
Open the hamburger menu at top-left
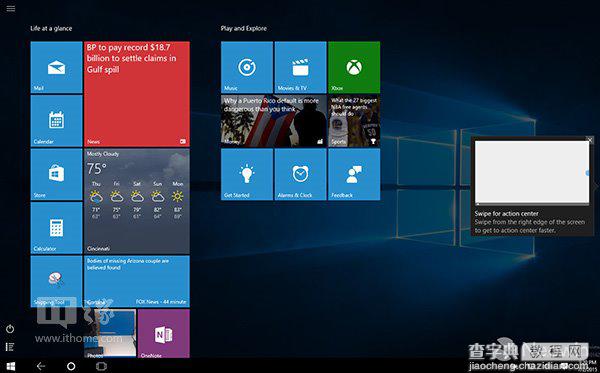11,8
